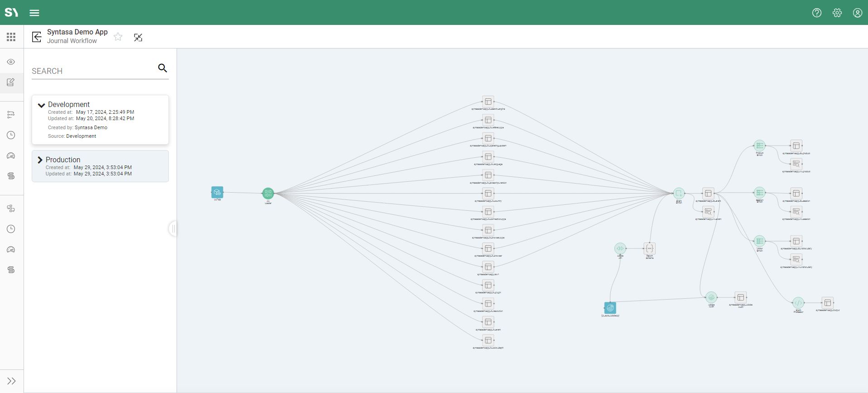
Task: Open the hamburger main menu
Action: point(34,13)
